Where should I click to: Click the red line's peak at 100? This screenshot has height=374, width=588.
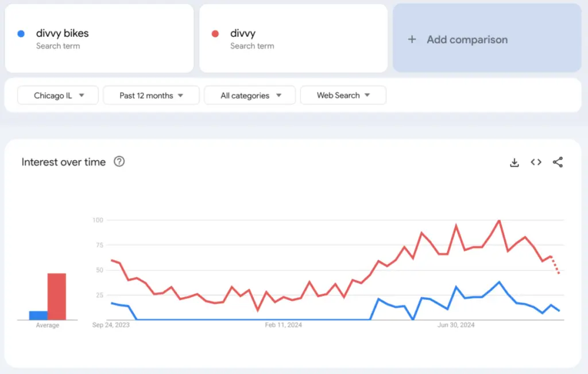pos(499,220)
